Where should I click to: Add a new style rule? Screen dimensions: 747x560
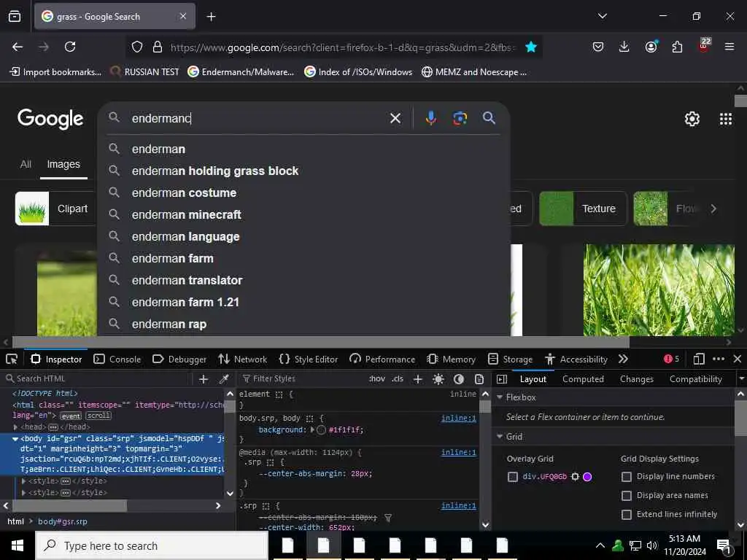click(418, 379)
